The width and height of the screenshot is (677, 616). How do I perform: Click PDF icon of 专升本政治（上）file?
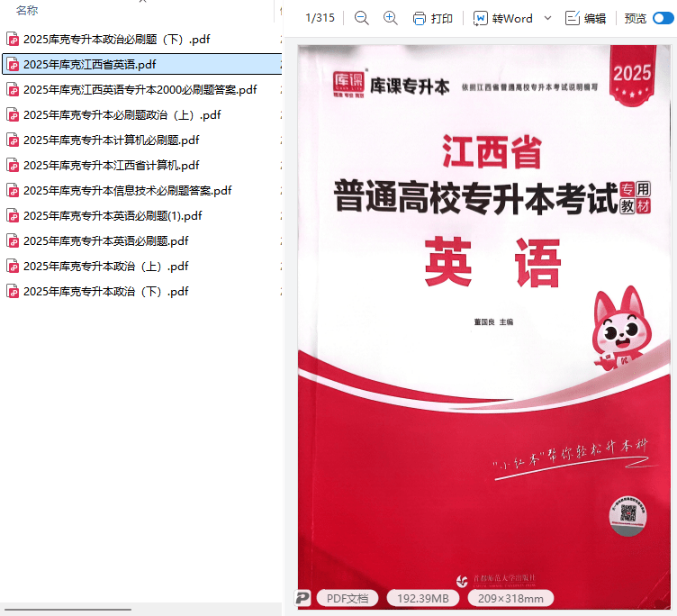point(13,266)
